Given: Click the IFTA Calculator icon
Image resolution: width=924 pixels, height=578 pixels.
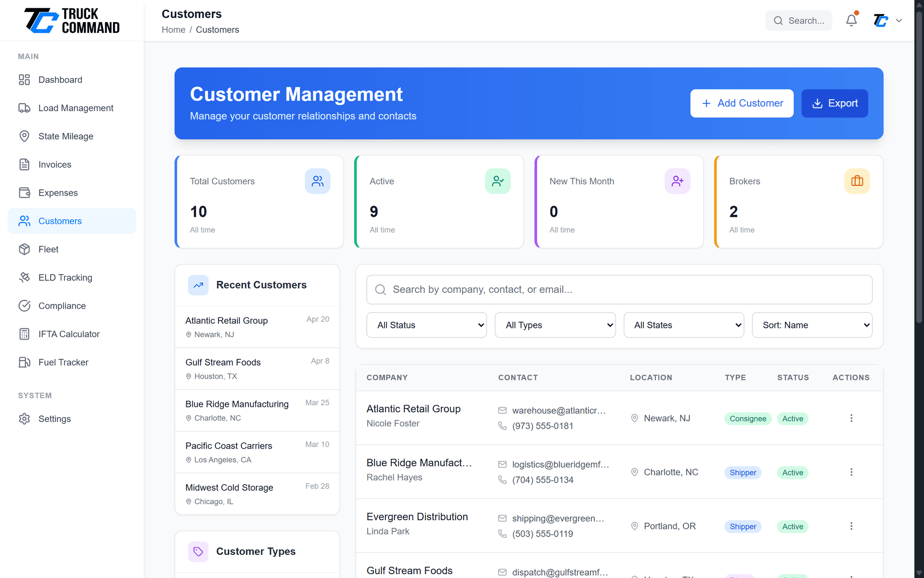Looking at the screenshot, I should pos(25,334).
